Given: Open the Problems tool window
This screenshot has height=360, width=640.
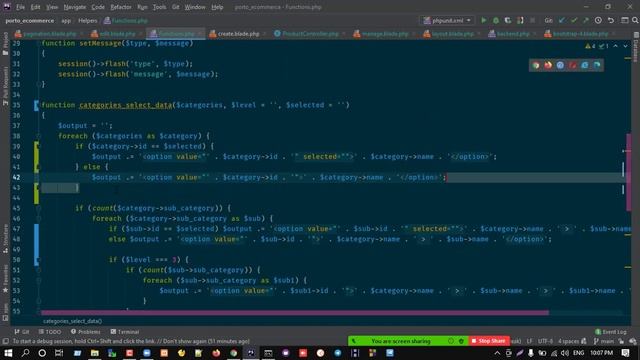Looking at the screenshot, I should (85, 332).
